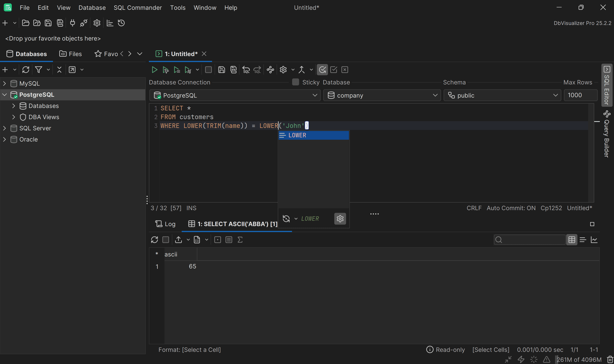The height and width of the screenshot is (364, 614).
Task: Expand the SQL Server connection node
Action: coord(4,128)
